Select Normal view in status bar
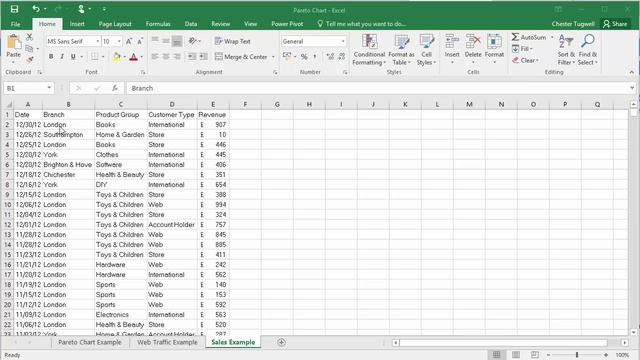Viewport: 640px width, 360px height. point(497,355)
